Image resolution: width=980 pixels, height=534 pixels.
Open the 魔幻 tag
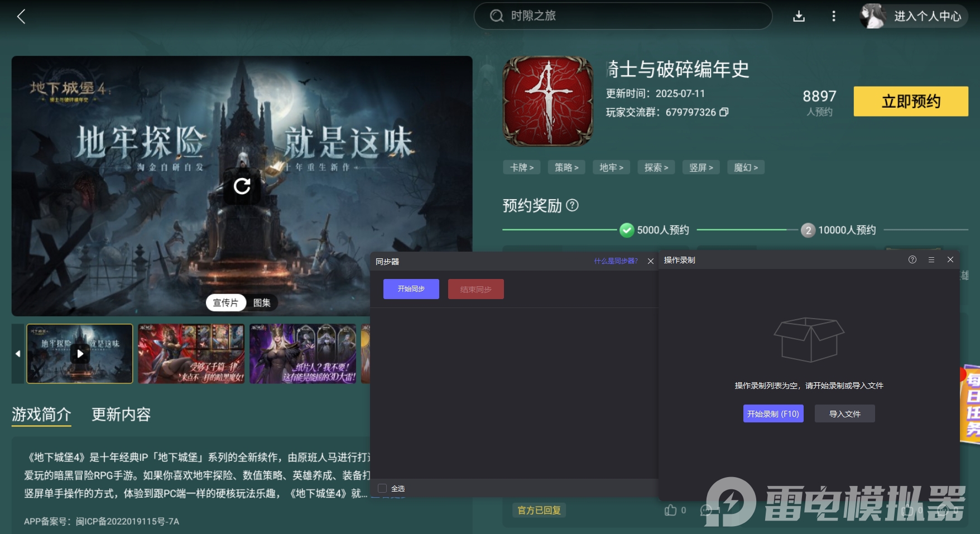pyautogui.click(x=746, y=167)
